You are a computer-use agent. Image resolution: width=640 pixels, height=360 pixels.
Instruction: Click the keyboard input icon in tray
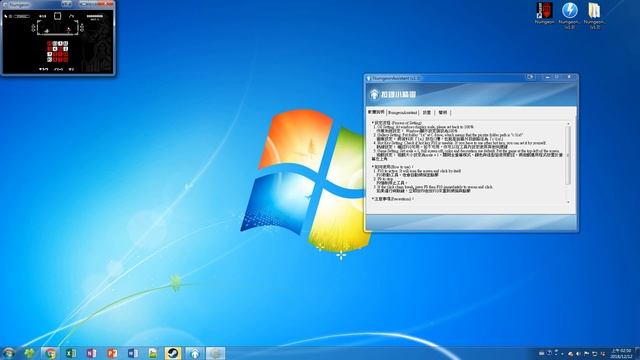[541, 353]
